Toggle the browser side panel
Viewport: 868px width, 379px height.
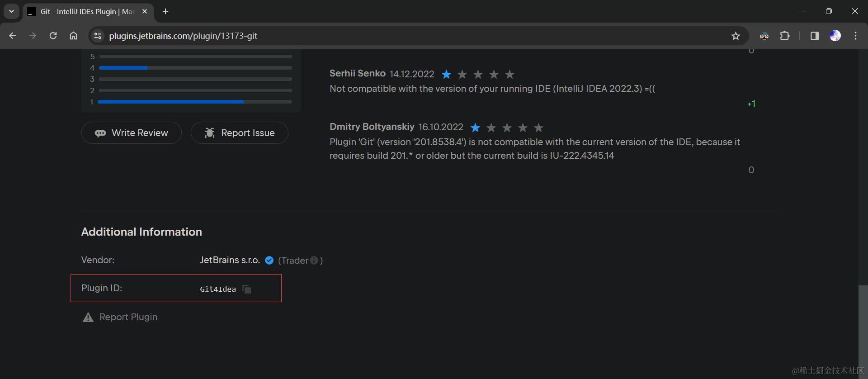coord(815,36)
